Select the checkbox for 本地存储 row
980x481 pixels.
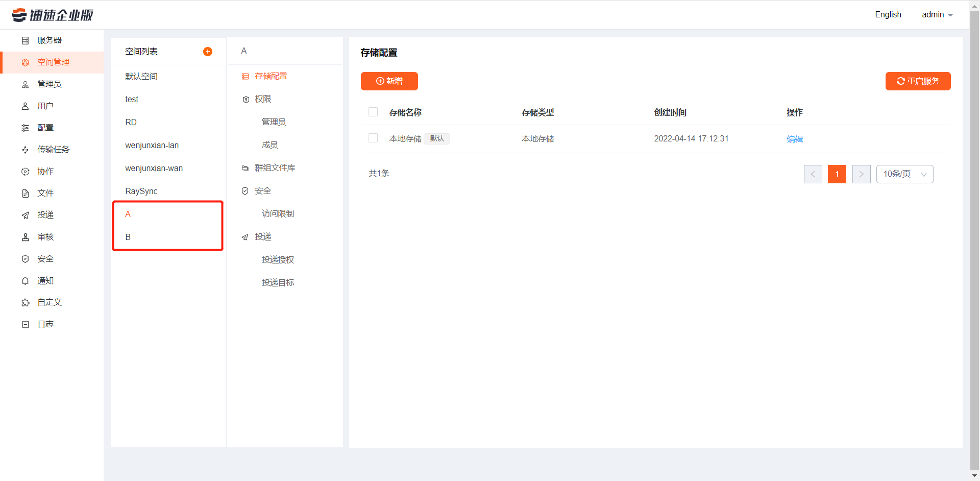(373, 138)
